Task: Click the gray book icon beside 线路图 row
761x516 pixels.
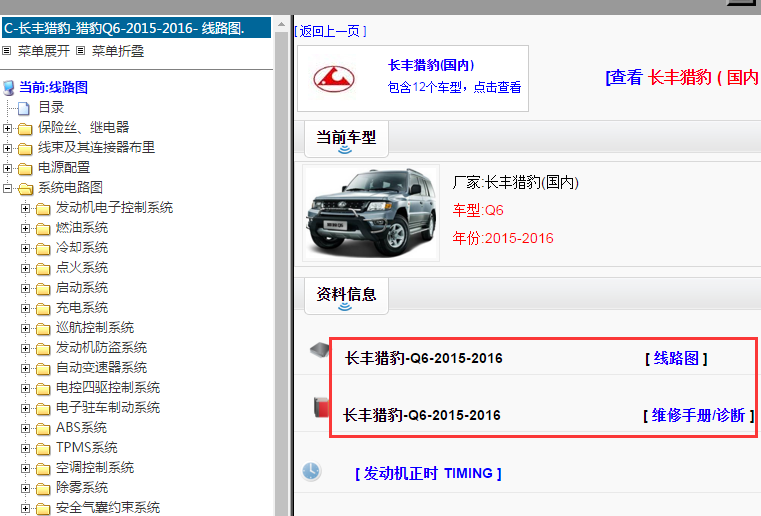Action: pos(320,350)
